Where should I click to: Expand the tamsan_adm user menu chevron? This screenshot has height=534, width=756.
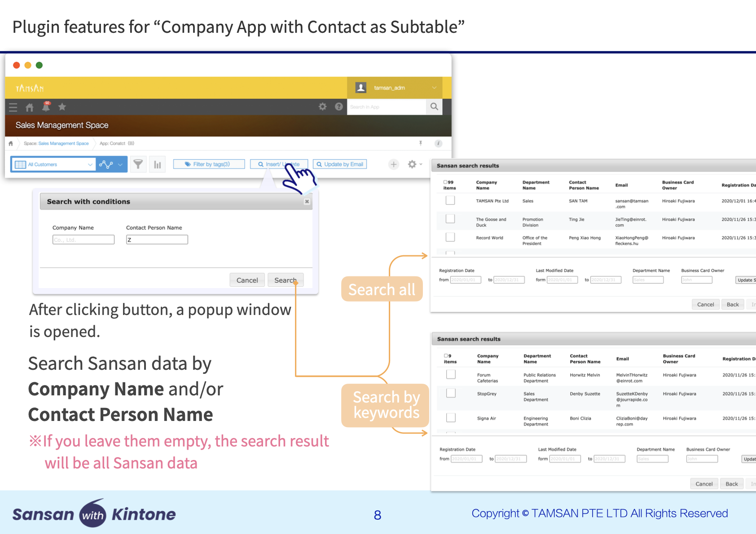(434, 88)
